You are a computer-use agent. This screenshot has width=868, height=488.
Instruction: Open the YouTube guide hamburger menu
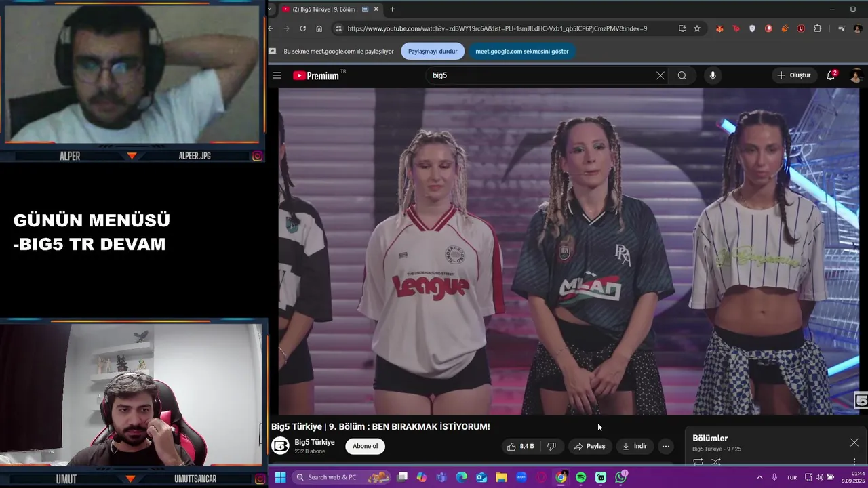coord(277,75)
